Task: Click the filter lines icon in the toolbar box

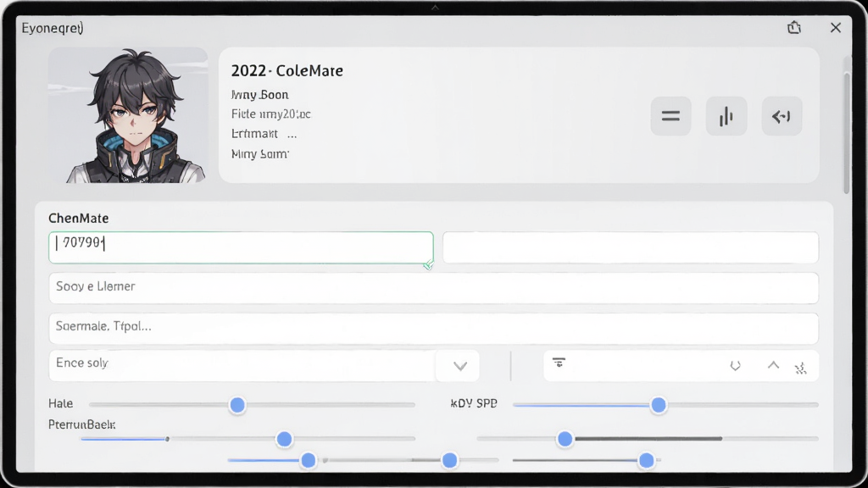Action: click(559, 363)
